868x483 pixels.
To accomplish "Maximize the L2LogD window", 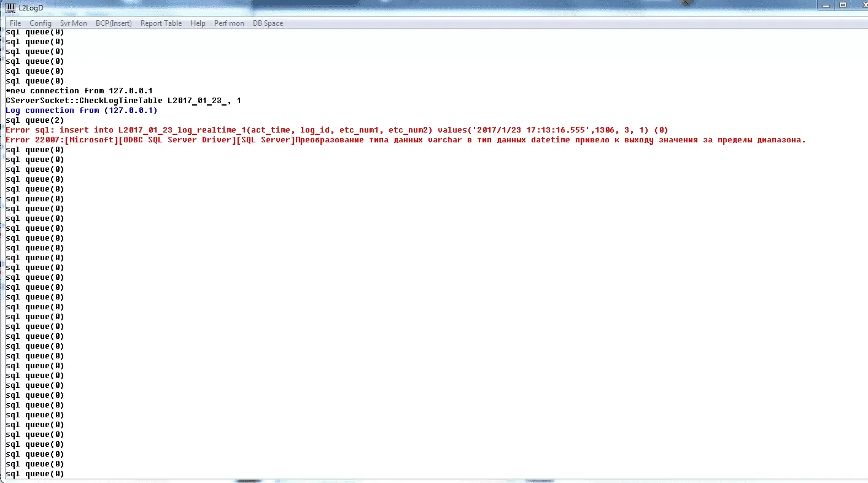I will (843, 5).
